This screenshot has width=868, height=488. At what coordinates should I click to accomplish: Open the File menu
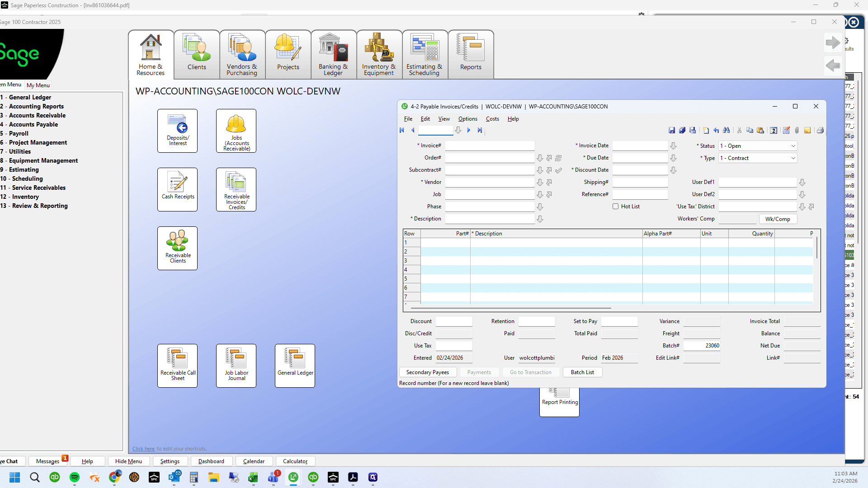point(408,119)
